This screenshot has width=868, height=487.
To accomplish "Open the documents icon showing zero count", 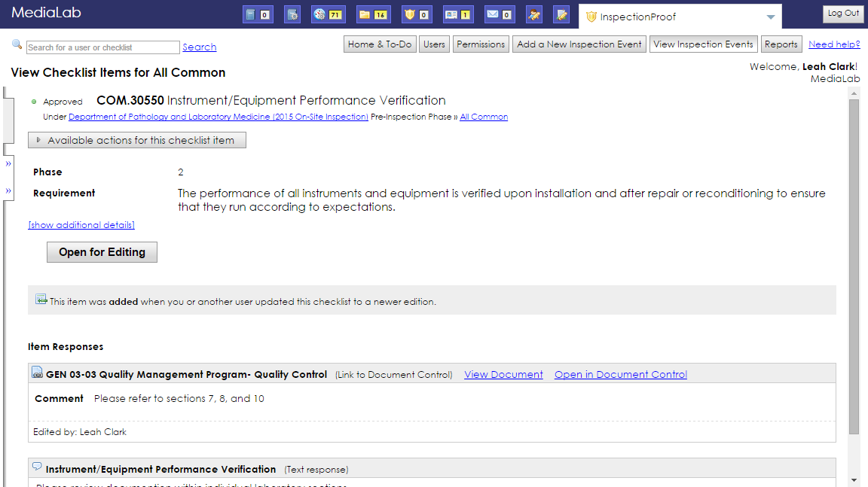I will (x=258, y=14).
